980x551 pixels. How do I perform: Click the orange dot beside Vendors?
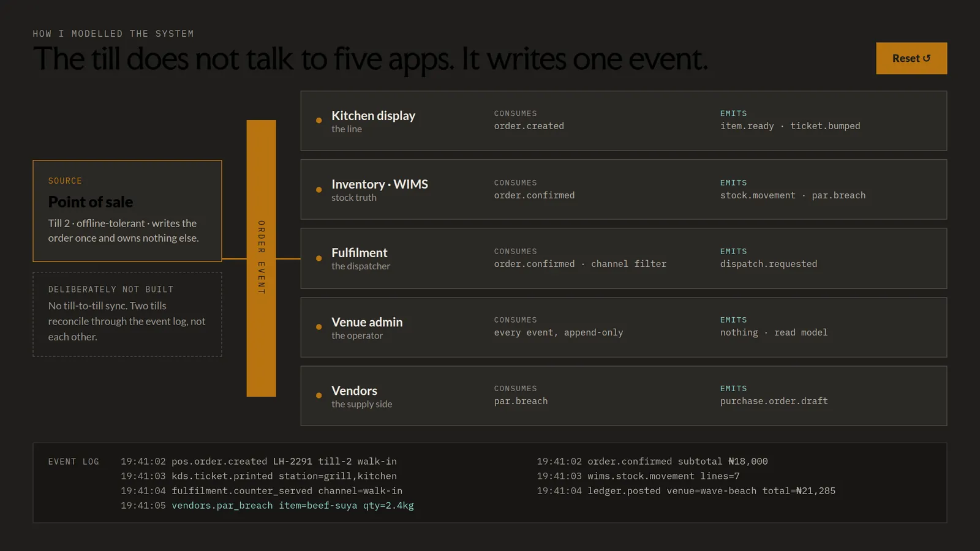pos(318,395)
